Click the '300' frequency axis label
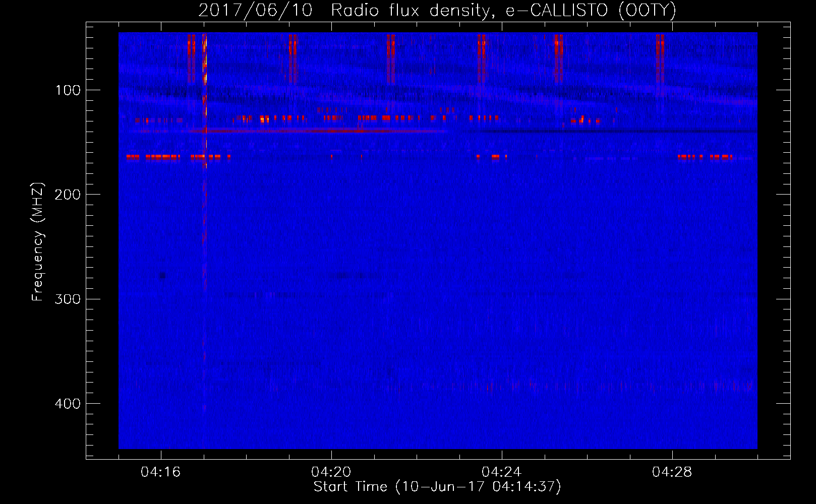This screenshot has width=816, height=504. tap(68, 299)
